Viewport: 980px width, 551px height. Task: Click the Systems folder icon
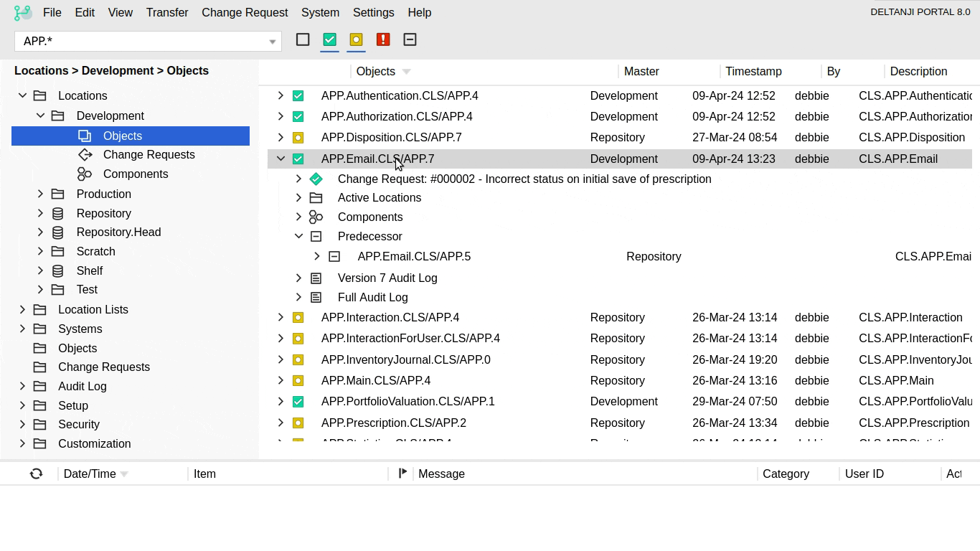point(40,329)
